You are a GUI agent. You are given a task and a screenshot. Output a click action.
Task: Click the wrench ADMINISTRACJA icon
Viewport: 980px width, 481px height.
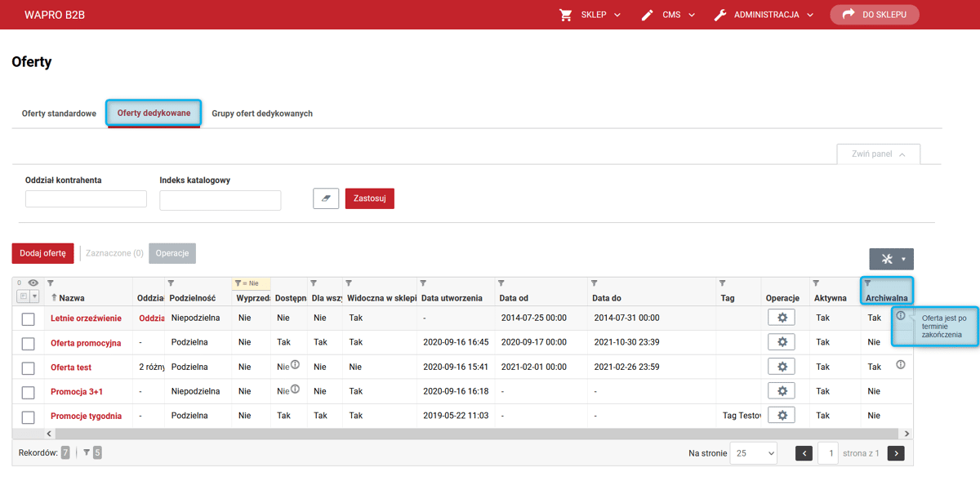(720, 15)
